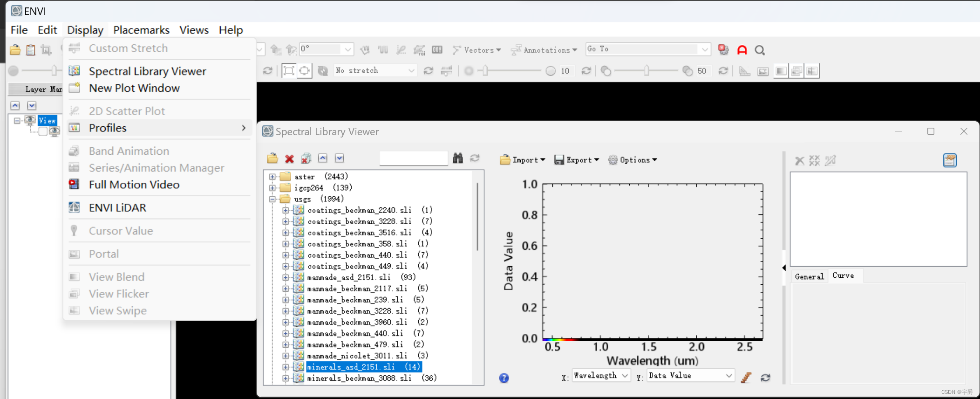Open the Y axis Data Value dropdown
The image size is (980, 399).
click(x=691, y=375)
